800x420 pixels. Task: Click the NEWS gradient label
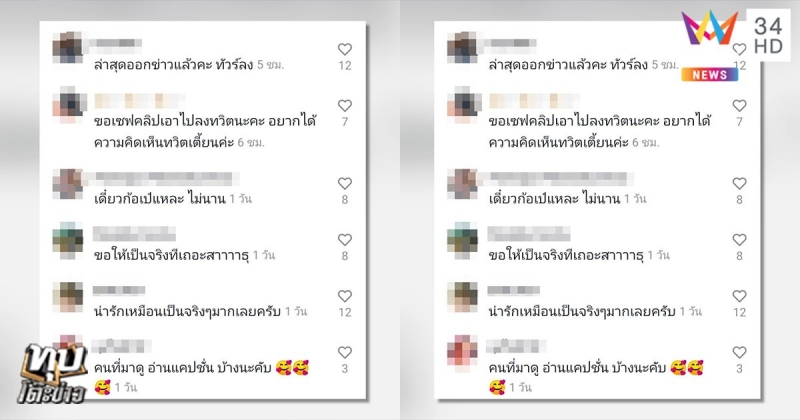click(710, 75)
